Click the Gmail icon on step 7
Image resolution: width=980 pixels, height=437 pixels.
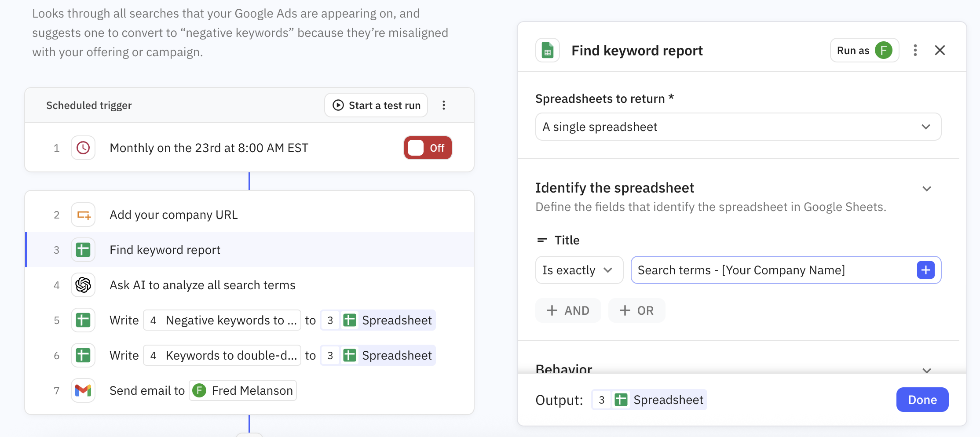click(83, 390)
